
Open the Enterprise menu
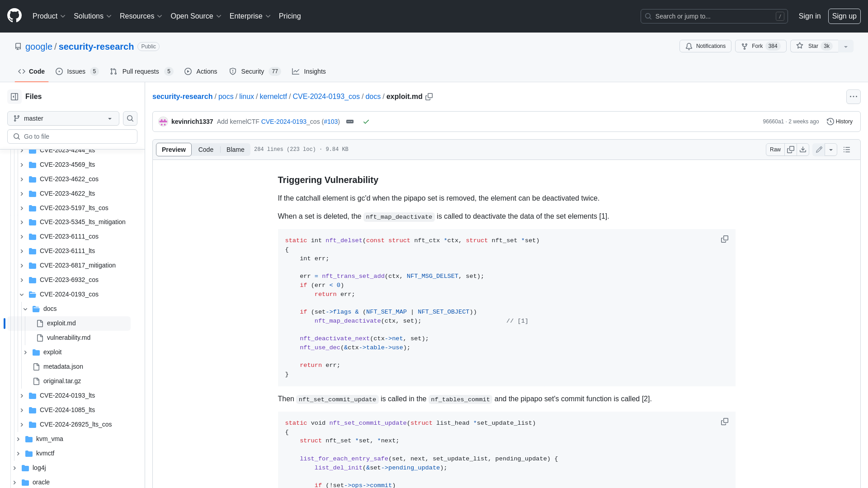[250, 16]
